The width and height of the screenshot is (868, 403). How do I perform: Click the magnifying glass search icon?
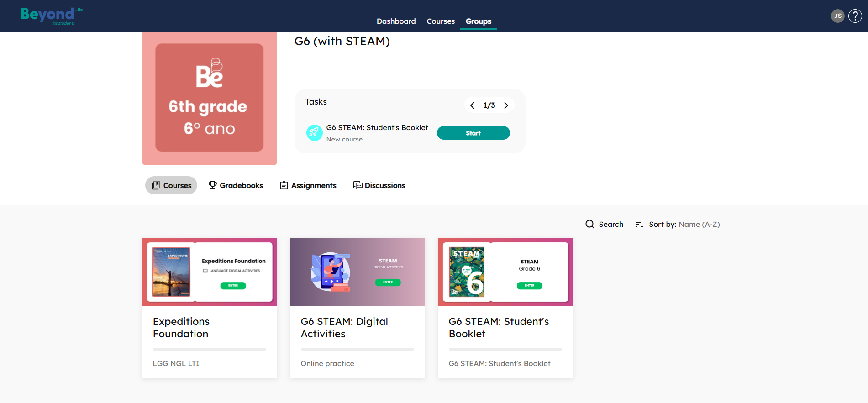coord(590,224)
